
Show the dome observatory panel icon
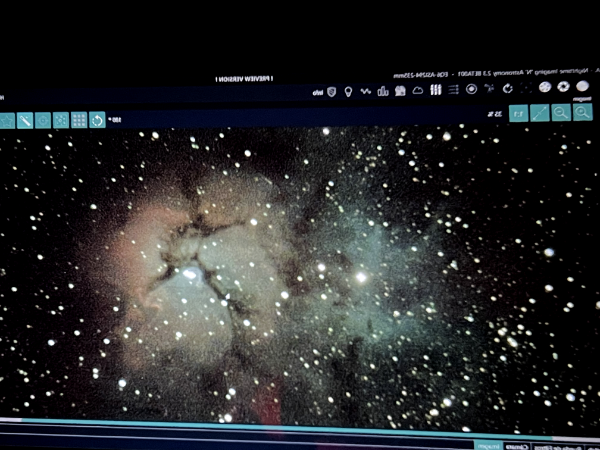400,91
